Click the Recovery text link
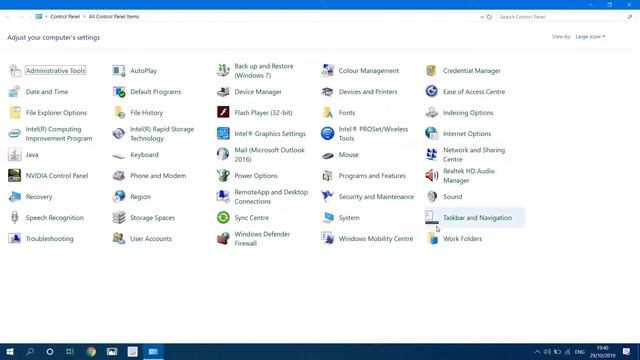The image size is (640, 360). [x=39, y=197]
